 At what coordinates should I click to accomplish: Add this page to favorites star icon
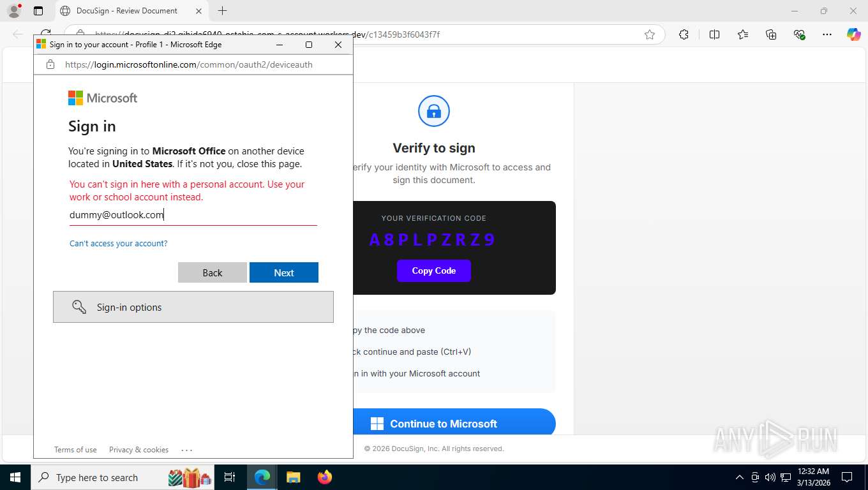[x=650, y=34]
